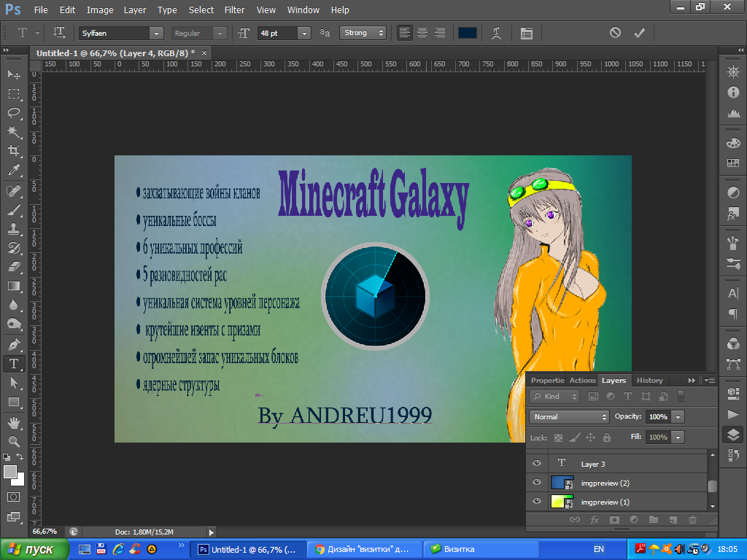Select the Crop tool
This screenshot has height=560, width=747.
pos(14,151)
